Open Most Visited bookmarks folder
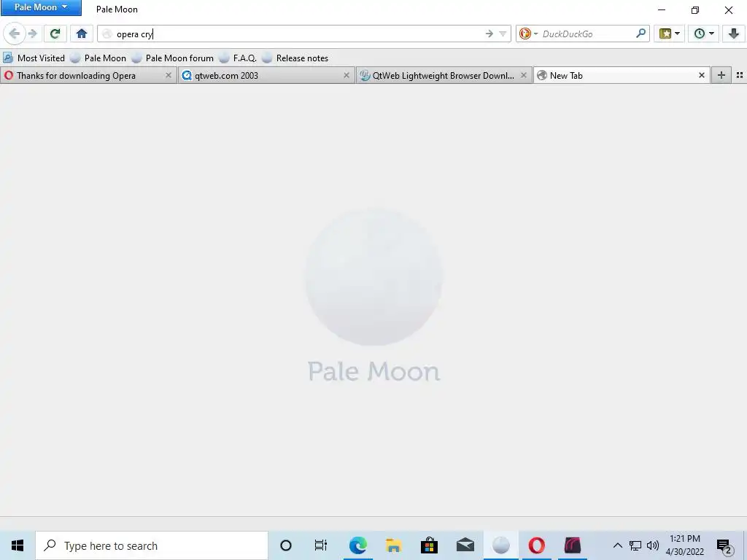 pyautogui.click(x=34, y=58)
